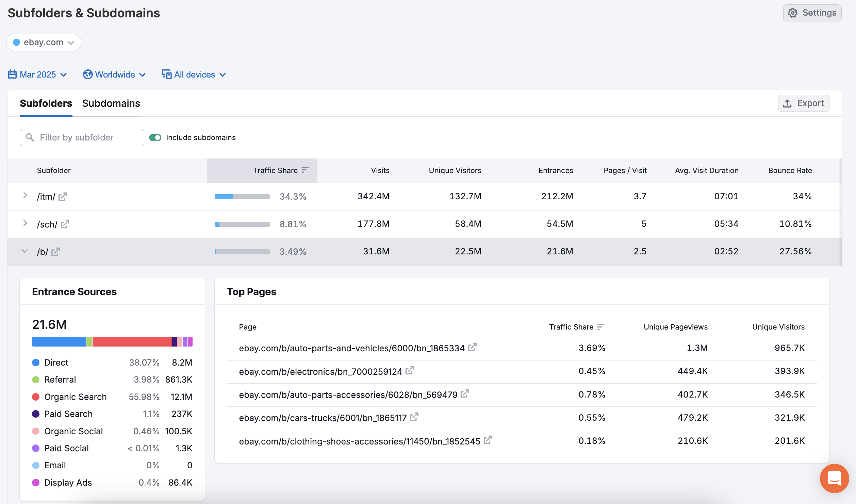Sort by Visits column header

pyautogui.click(x=380, y=170)
